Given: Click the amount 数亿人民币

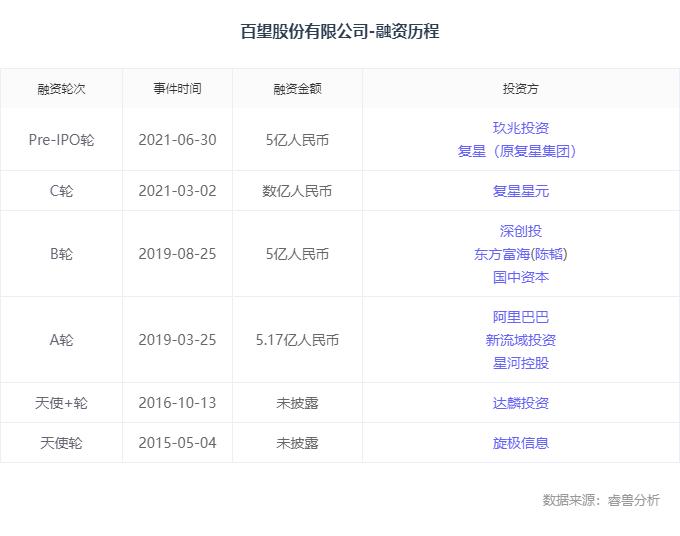Looking at the screenshot, I should pos(298,191).
